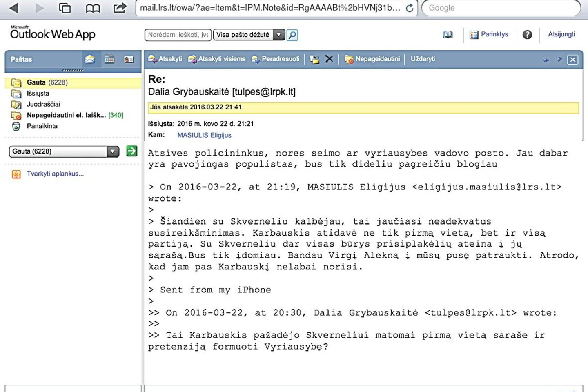Click Atsakyti to reply
The height and width of the screenshot is (392, 588).
tap(165, 59)
